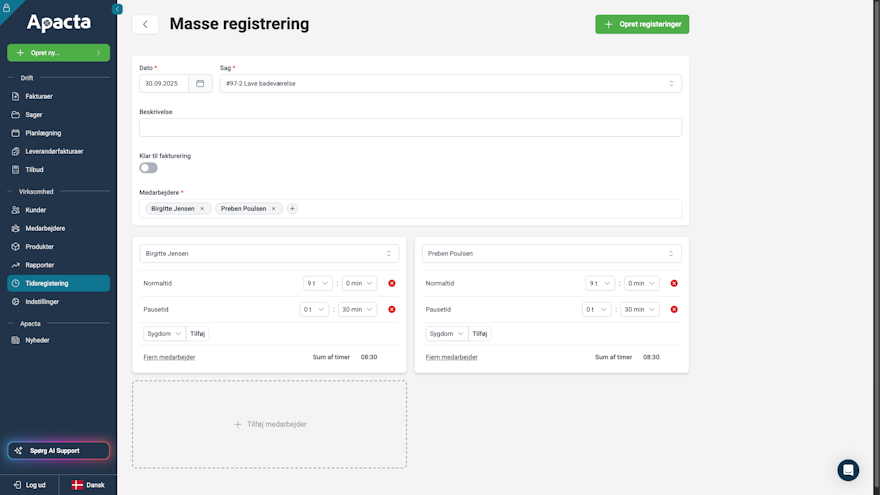Screen dimensions: 880x495
Task: Open Fakturaer in the sidebar
Action: (x=39, y=96)
